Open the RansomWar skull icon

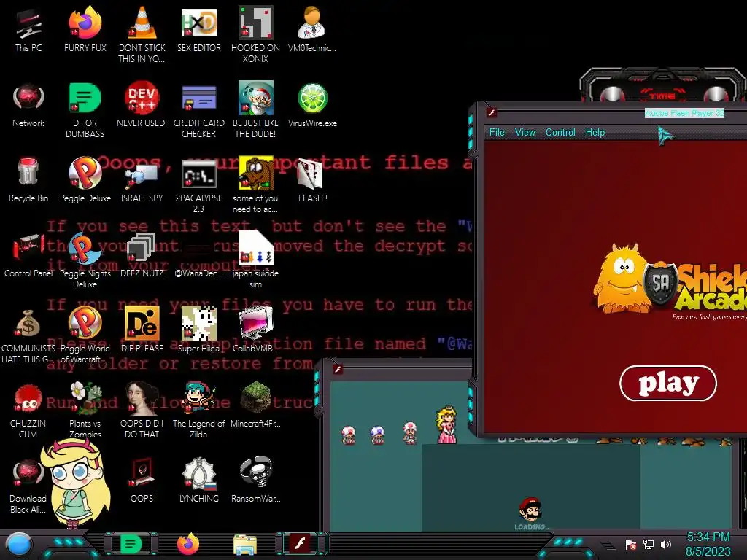tap(255, 472)
